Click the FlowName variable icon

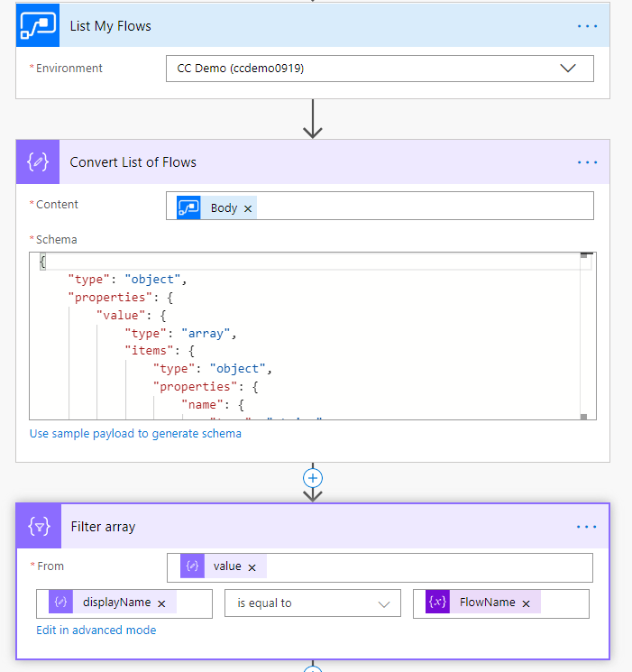click(436, 603)
